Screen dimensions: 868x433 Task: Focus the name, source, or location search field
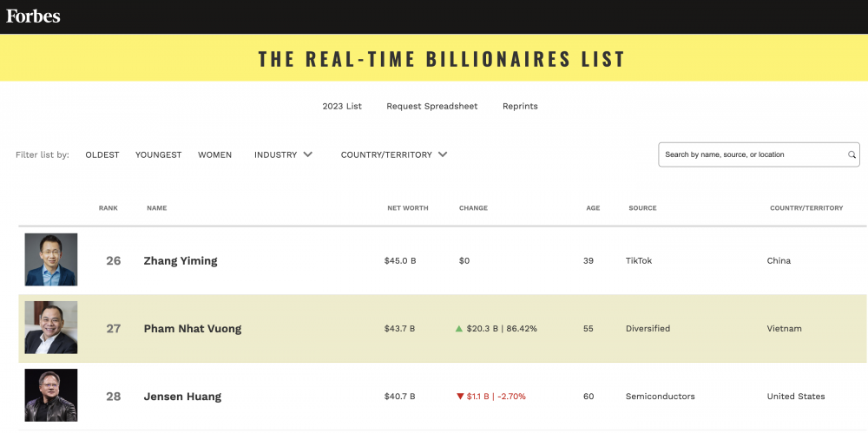(x=759, y=154)
